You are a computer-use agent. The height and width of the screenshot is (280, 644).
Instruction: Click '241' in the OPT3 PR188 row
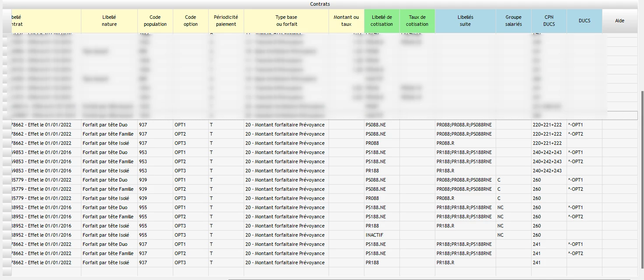coord(537,262)
